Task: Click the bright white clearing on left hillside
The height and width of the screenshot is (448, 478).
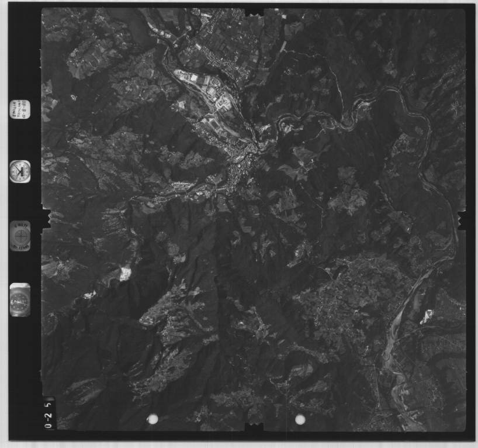Action: pos(125,273)
